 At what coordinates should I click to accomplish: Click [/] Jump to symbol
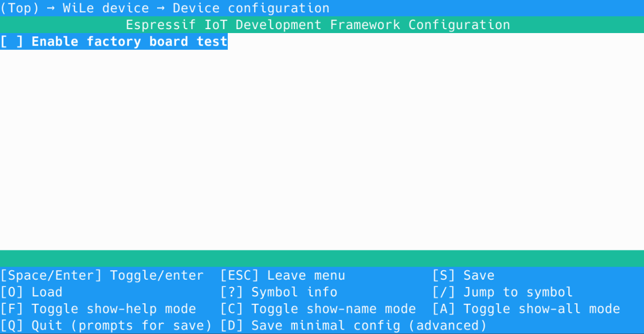tap(502, 293)
